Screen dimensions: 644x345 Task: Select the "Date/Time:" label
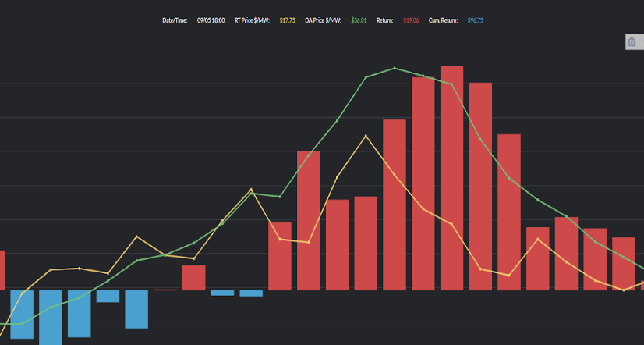(x=175, y=20)
